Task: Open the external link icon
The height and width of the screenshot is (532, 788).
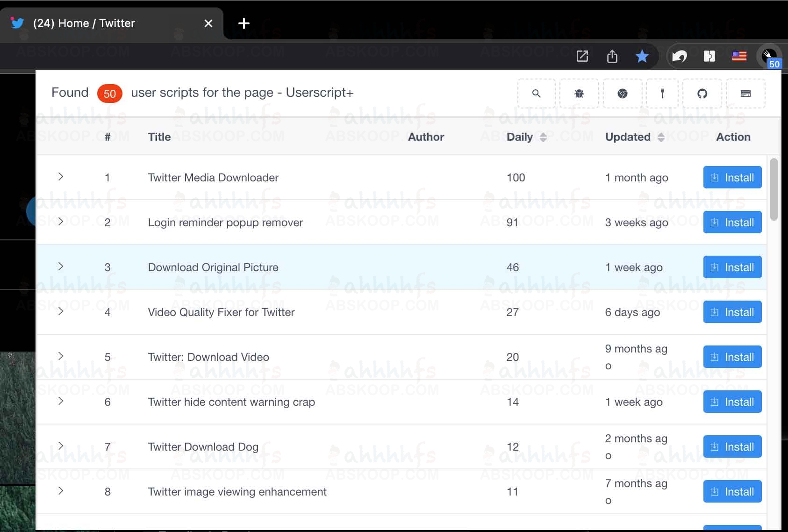Action: click(x=582, y=56)
